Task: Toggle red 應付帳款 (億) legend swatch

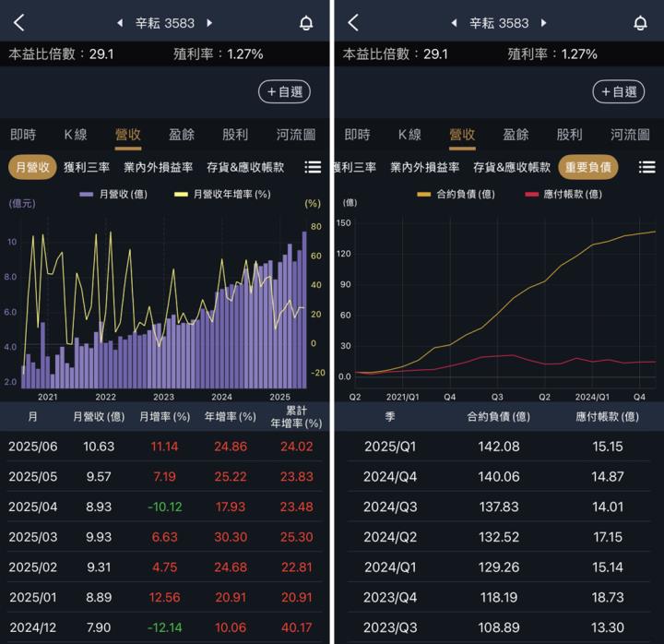Action: (533, 195)
